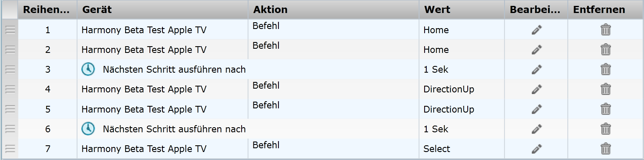Grab drag handle of row 1
Screen dimensions: 644x160
coord(10,30)
